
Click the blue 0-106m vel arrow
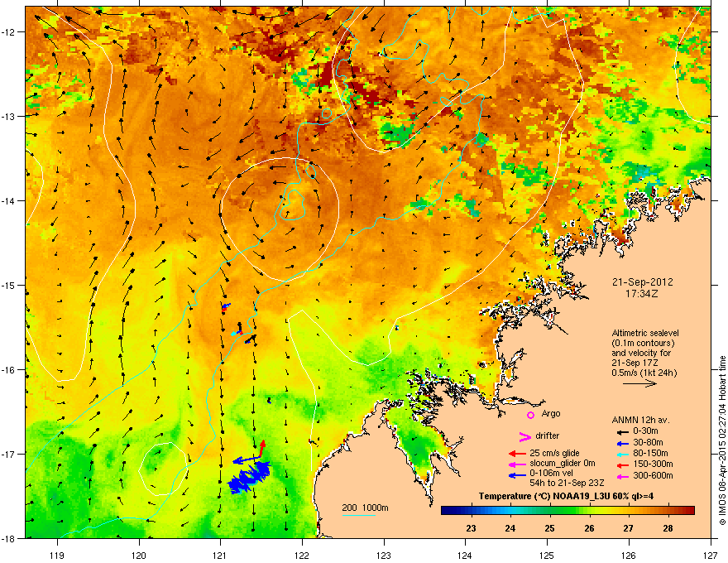click(x=517, y=476)
